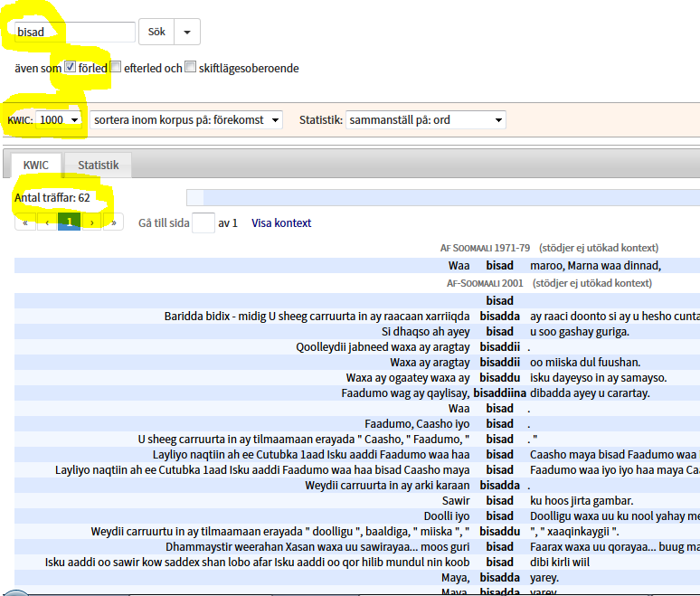Select page 1 in pagination
The image size is (700, 596).
(70, 222)
